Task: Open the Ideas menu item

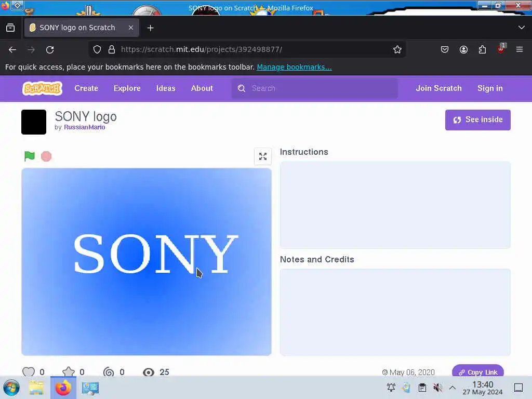Action: coord(166,88)
